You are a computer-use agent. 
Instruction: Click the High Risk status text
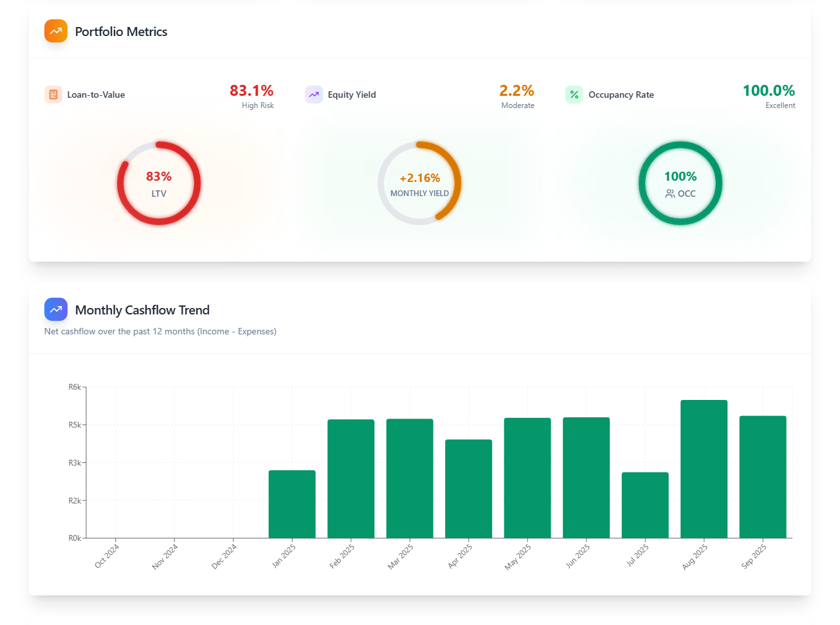pos(258,105)
